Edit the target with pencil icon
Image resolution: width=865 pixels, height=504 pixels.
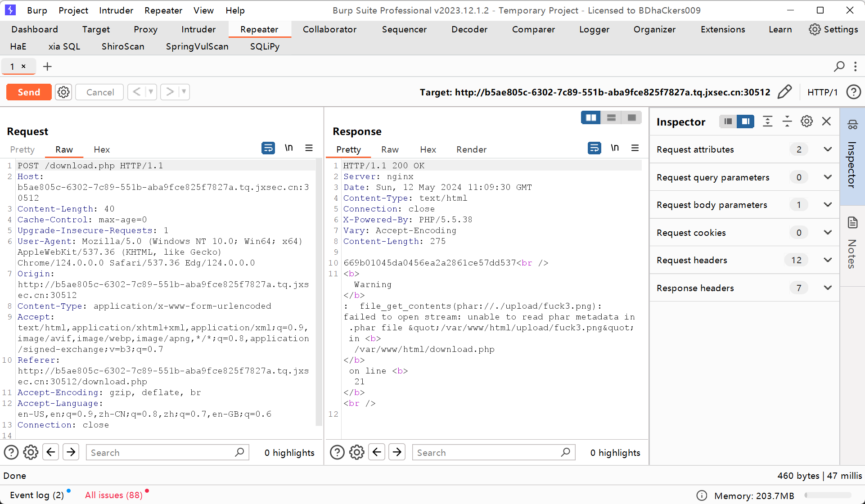point(784,92)
